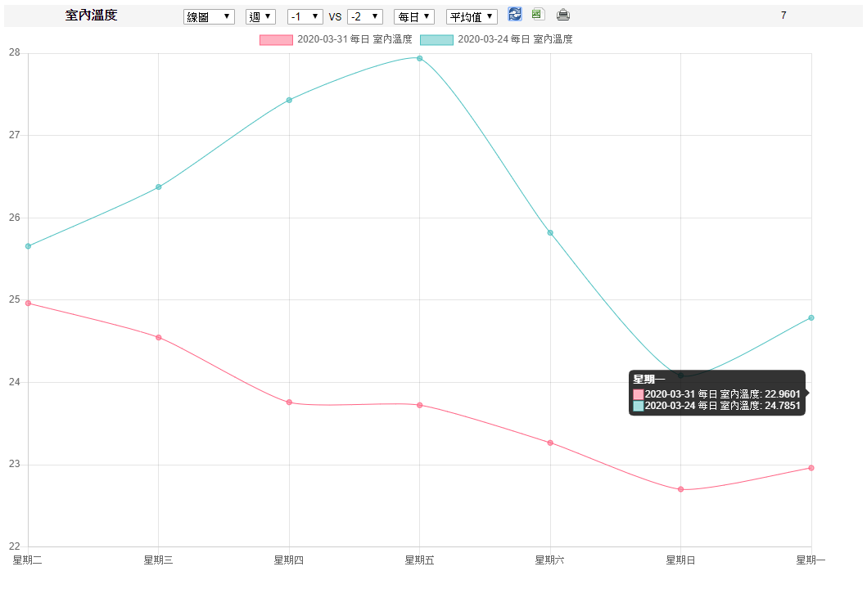867x616 pixels.
Task: Click the teal data point at 星期三
Action: tap(158, 187)
